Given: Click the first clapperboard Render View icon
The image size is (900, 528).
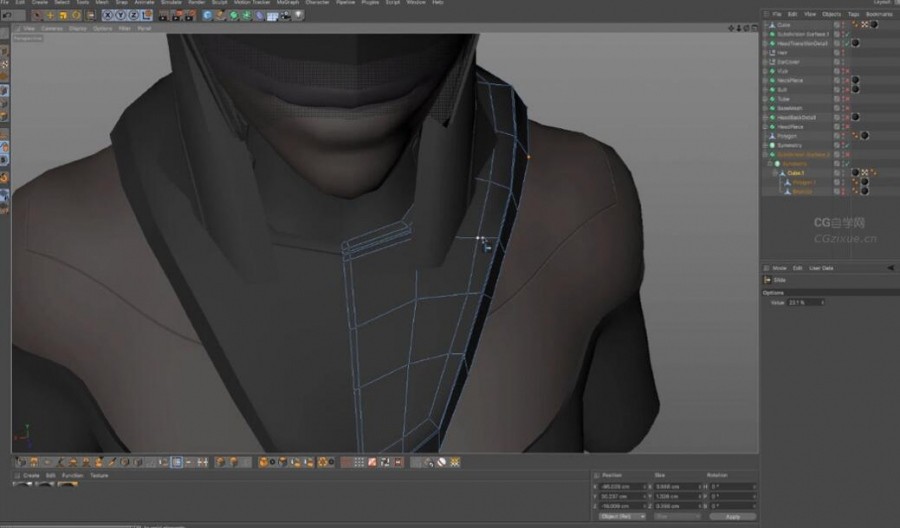Looking at the screenshot, I should point(164,15).
